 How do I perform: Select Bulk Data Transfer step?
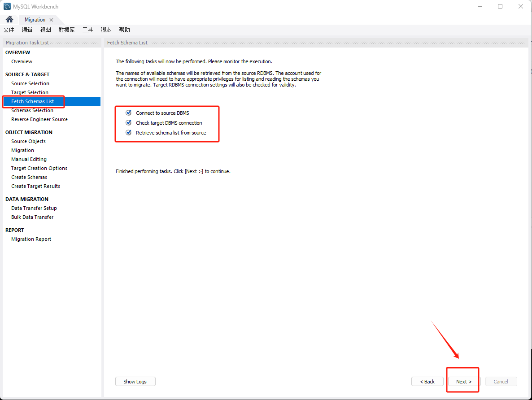[x=32, y=217]
